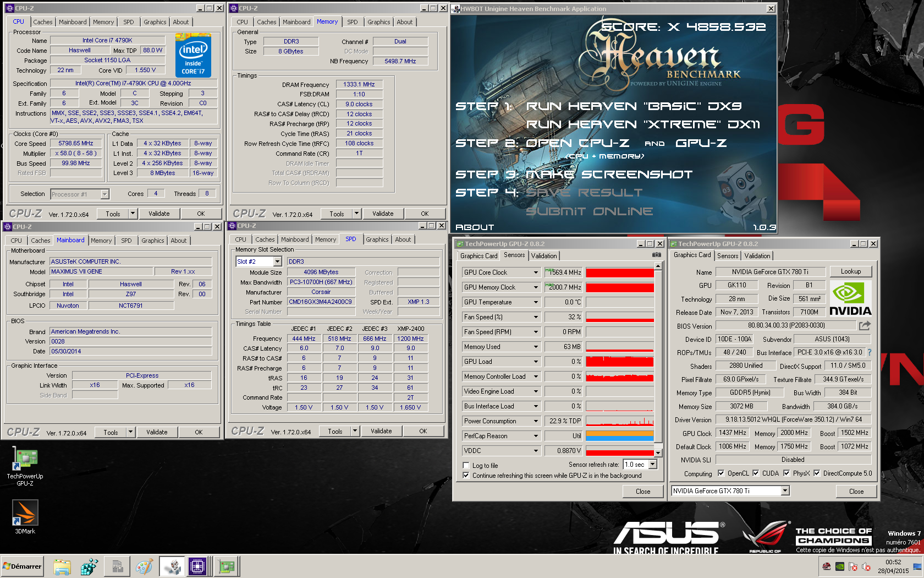Open the Registry Editor taskbar icon

89,566
